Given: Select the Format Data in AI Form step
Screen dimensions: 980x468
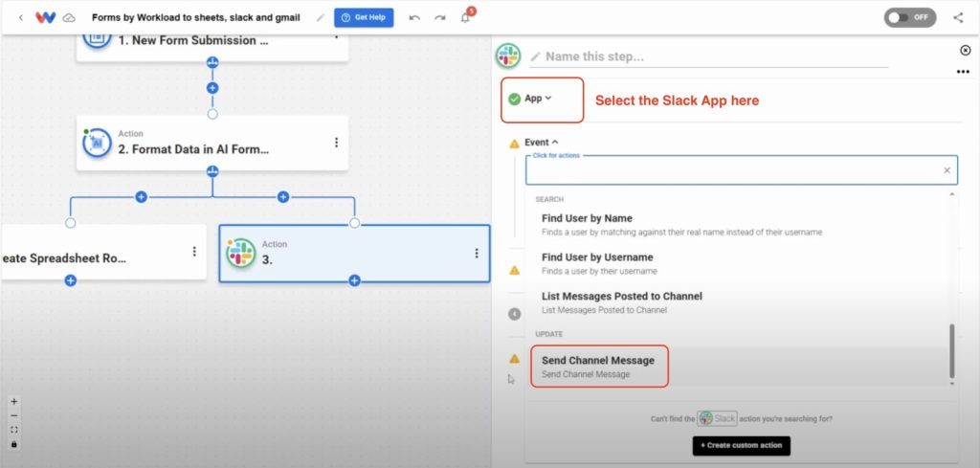Looking at the screenshot, I should (x=212, y=144).
